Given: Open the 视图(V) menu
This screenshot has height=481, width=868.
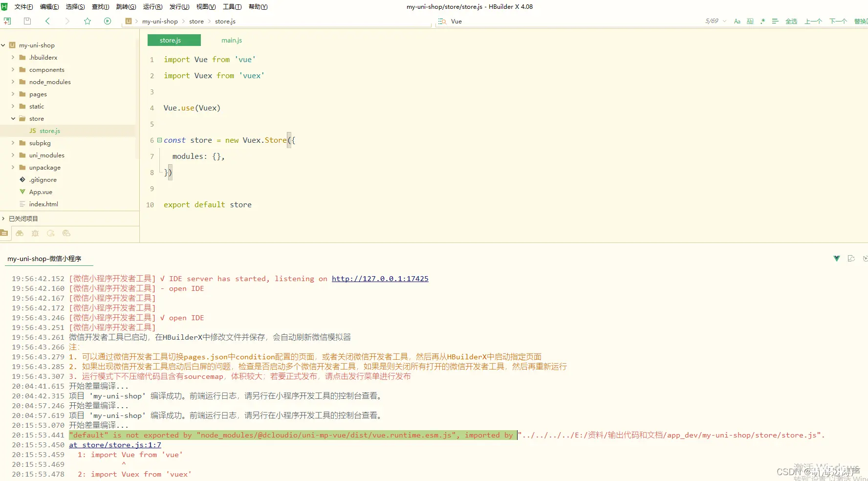Looking at the screenshot, I should point(206,7).
